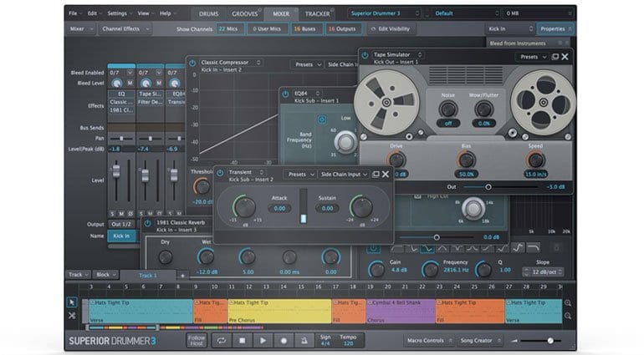
Task: Turn the first channel's Bleed Level knob
Action: 117,84
